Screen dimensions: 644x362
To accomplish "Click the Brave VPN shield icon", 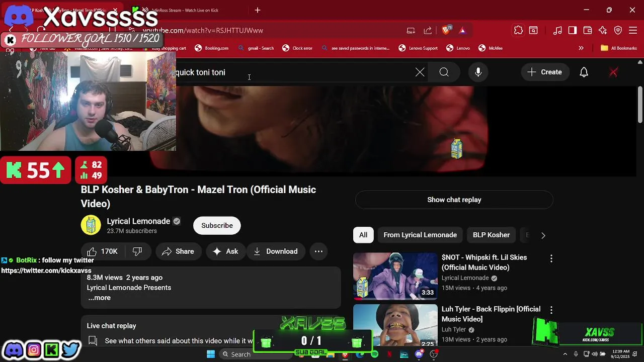I will (x=618, y=31).
